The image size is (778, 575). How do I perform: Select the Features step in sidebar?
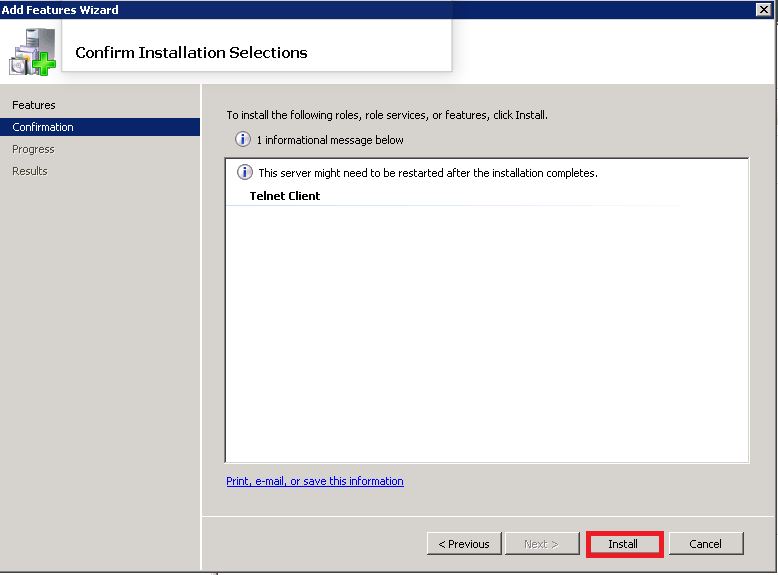point(34,105)
